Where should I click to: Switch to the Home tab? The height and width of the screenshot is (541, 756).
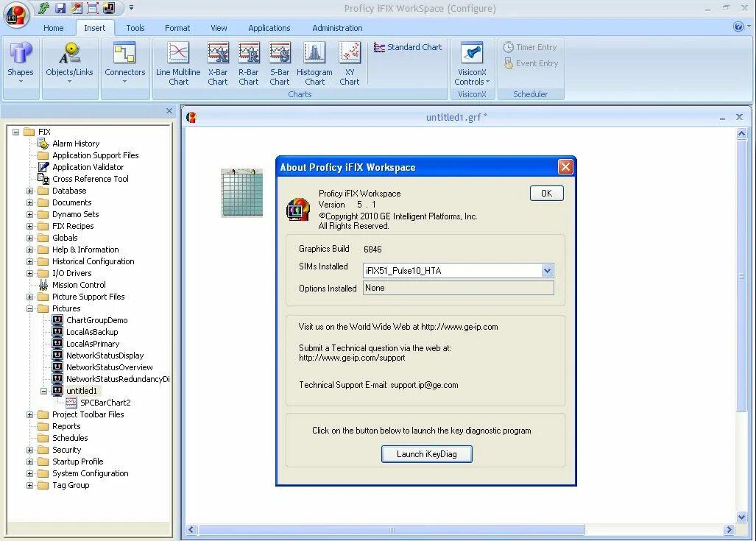tap(54, 28)
